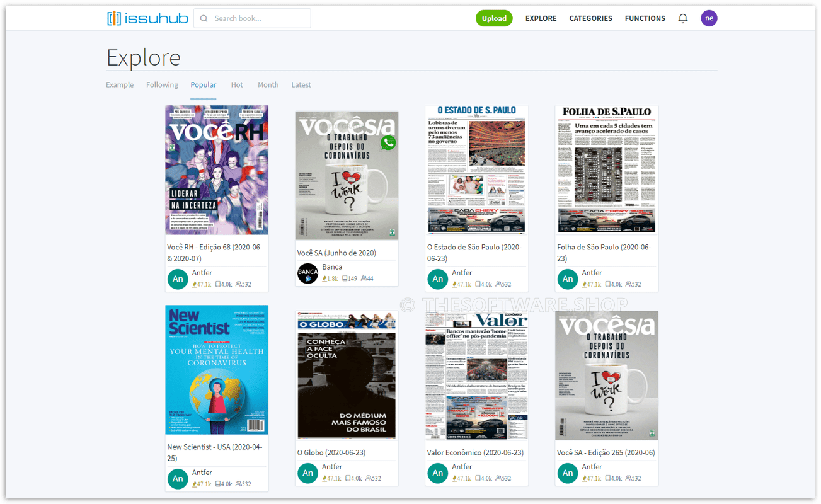Viewport: 821px width, 504px height.
Task: Open the purple "ne" account avatar
Action: coord(709,18)
